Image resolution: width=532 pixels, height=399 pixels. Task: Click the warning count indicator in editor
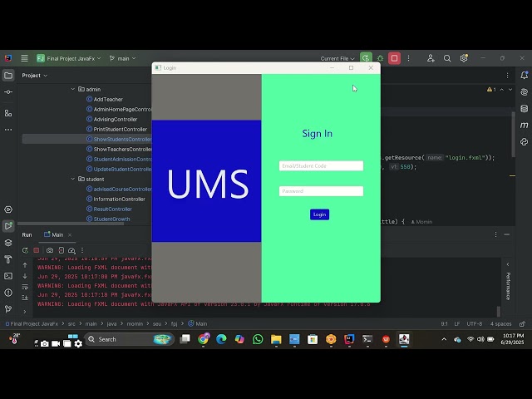(x=491, y=90)
